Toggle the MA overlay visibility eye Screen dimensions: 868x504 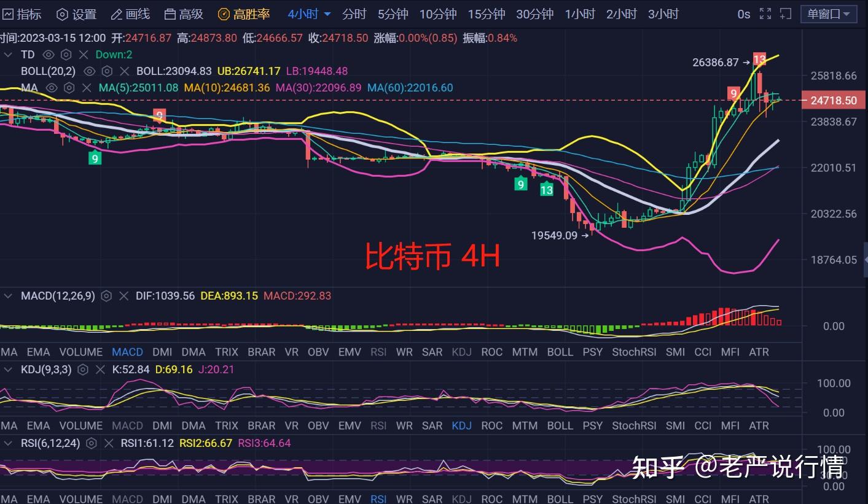(52, 88)
